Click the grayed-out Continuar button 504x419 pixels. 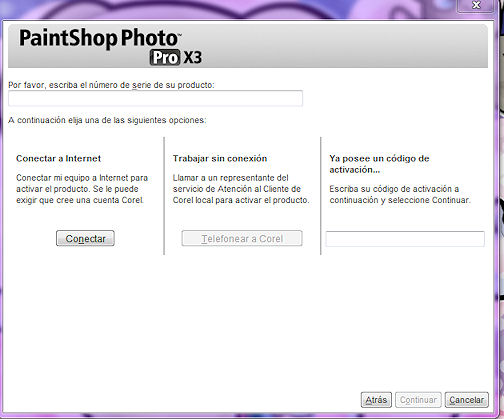pyautogui.click(x=418, y=400)
